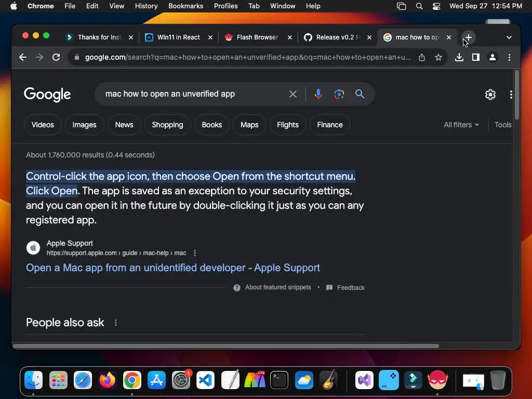
Task: Open Visual Studio Code in Dock
Action: click(205, 380)
